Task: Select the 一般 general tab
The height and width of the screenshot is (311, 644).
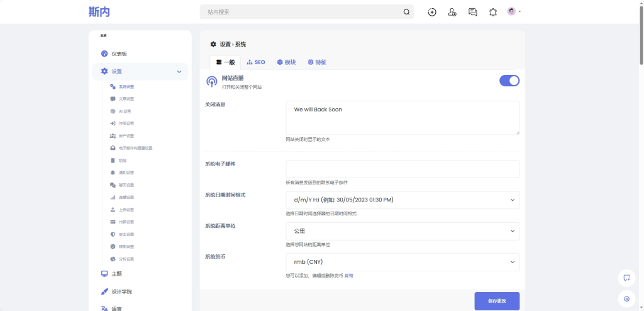Action: (225, 62)
